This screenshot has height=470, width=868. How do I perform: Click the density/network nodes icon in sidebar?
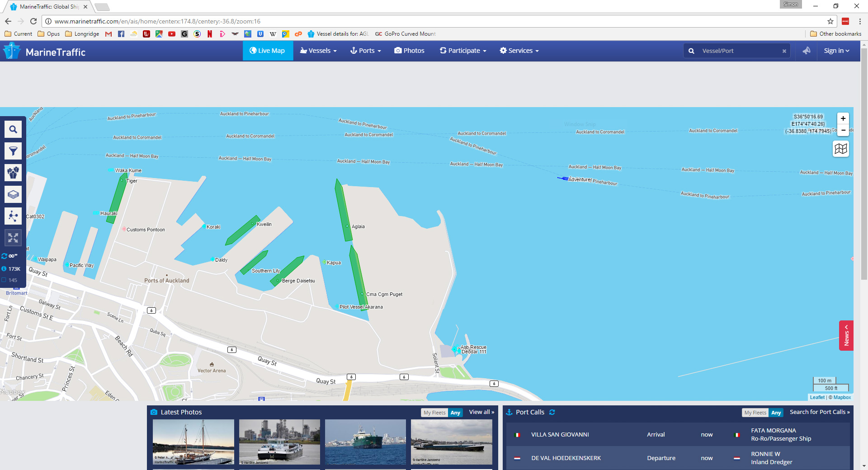tap(13, 216)
